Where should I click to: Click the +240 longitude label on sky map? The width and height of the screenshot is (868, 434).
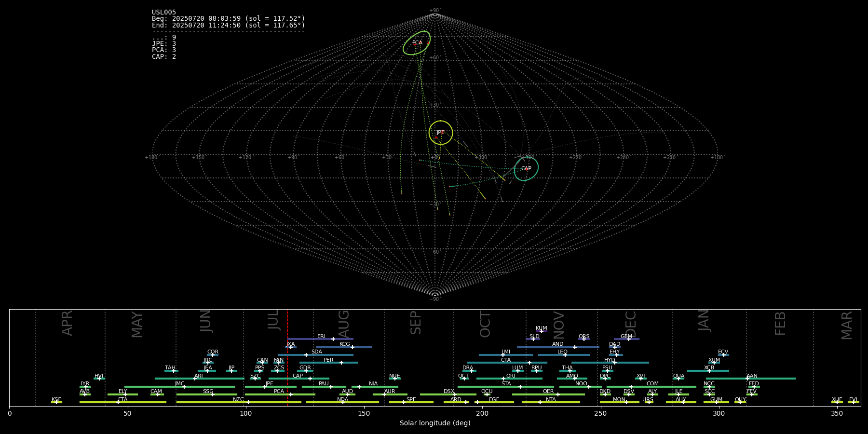click(x=622, y=157)
